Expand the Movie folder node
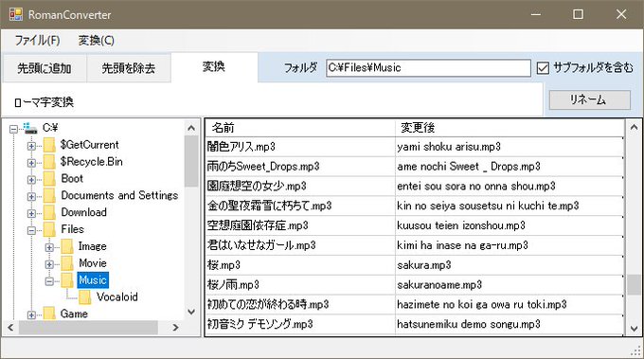Image resolution: width=644 pixels, height=359 pixels. point(49,264)
